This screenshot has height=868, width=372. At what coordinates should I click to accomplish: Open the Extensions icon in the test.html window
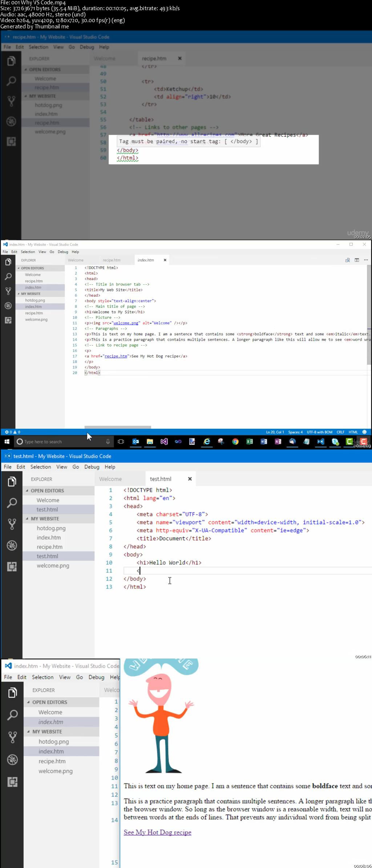(x=12, y=566)
